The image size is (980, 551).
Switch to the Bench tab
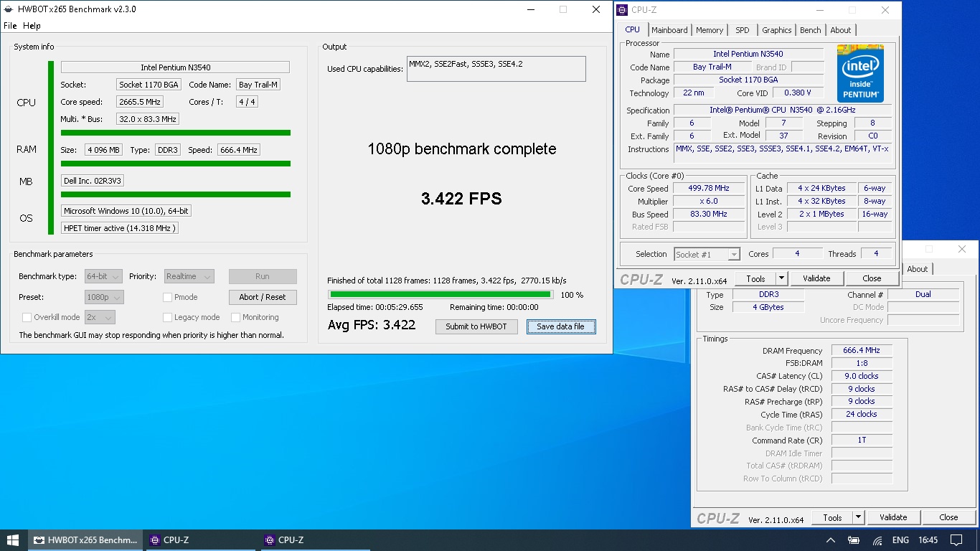click(x=811, y=30)
